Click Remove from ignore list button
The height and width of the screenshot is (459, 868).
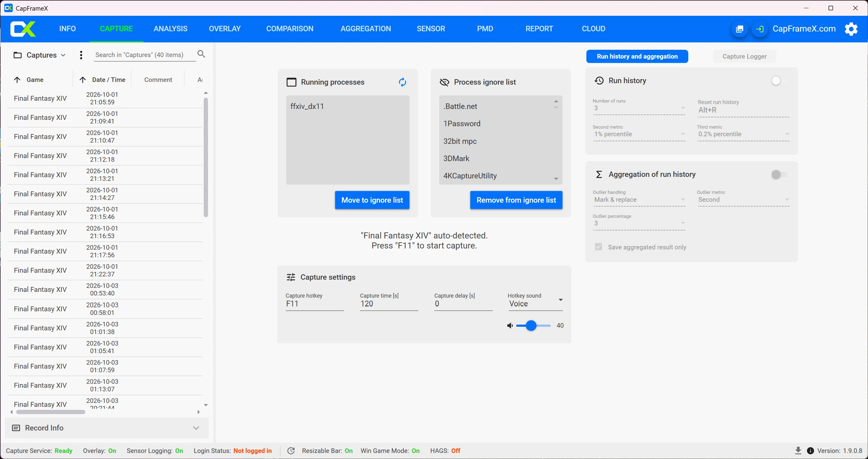coord(516,200)
